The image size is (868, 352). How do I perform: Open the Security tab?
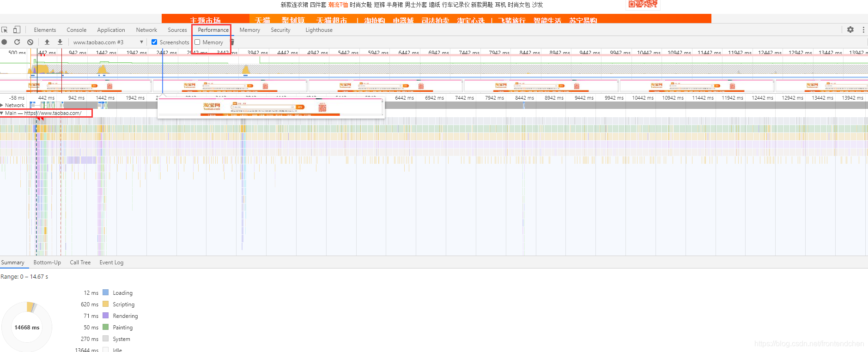pos(280,30)
